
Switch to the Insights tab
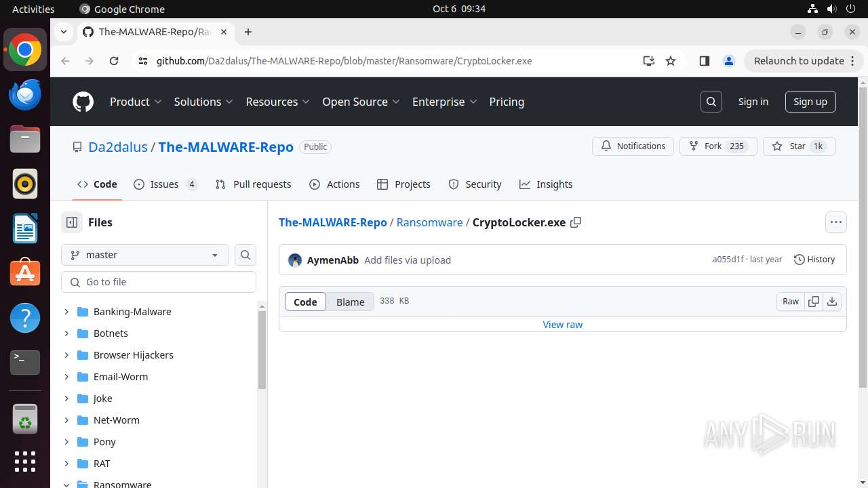pyautogui.click(x=546, y=184)
